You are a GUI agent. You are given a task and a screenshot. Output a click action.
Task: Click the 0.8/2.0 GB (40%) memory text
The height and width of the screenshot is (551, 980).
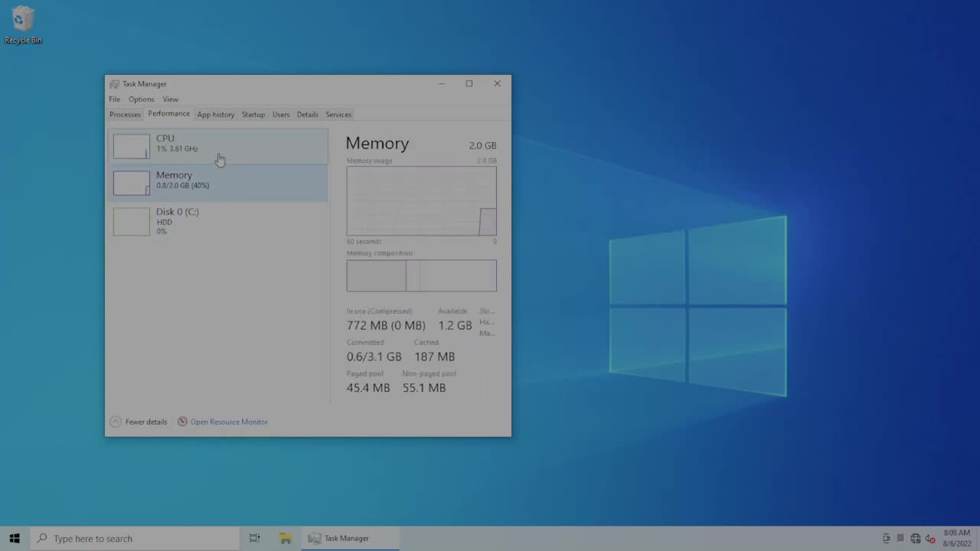[182, 186]
